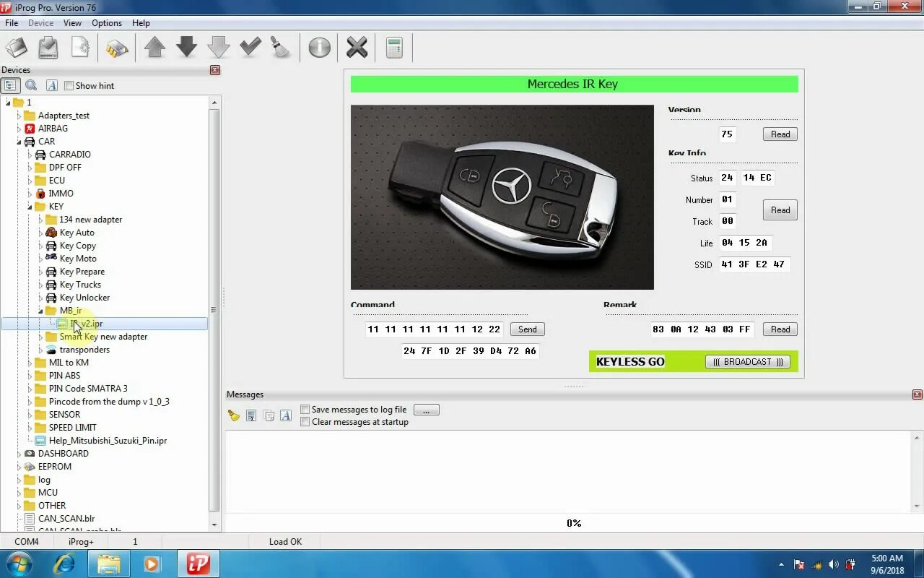Enable the Show hint checkbox
This screenshot has width=924, height=578.
[69, 86]
